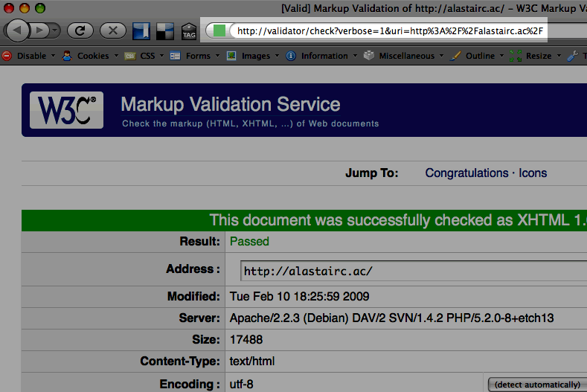Open the back/forward history dropdown arrow
The height and width of the screenshot is (392, 587).
(x=55, y=30)
